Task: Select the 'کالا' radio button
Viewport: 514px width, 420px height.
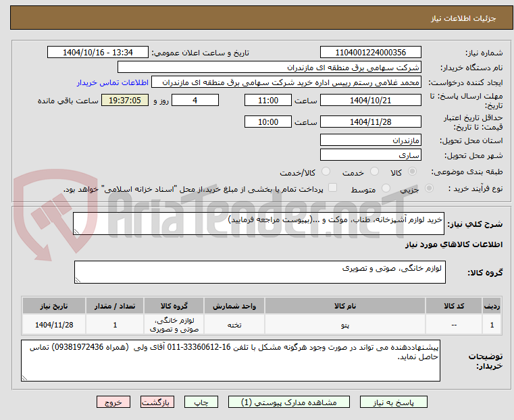Action: (413, 172)
